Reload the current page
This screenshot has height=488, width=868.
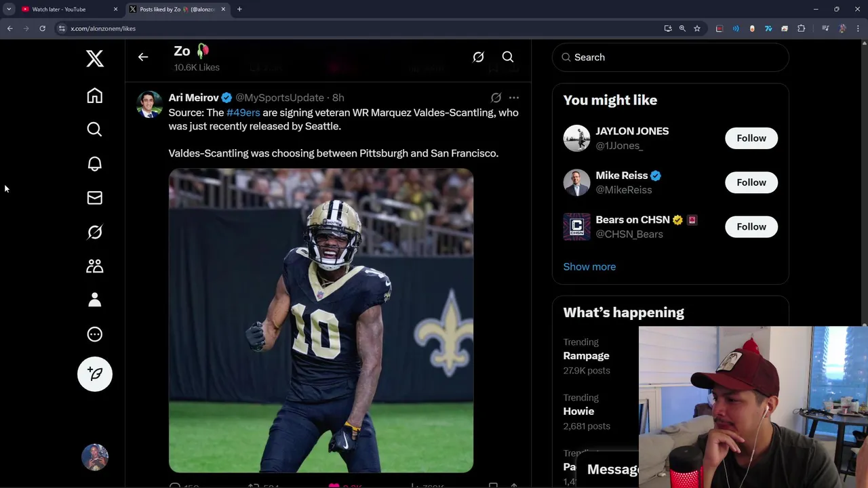[42, 28]
